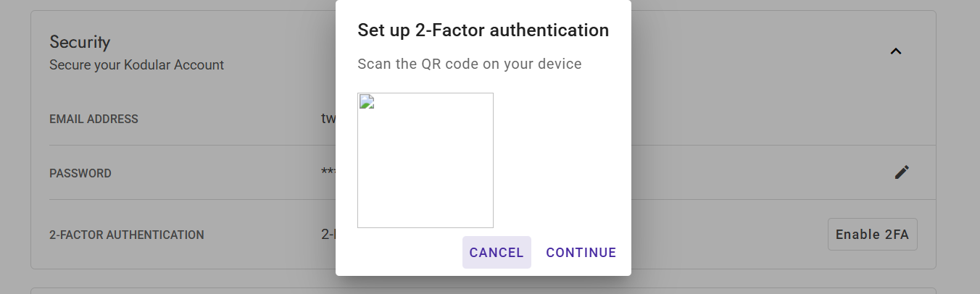Click the CANCEL button in the dialog
The width and height of the screenshot is (980, 294).
point(497,253)
